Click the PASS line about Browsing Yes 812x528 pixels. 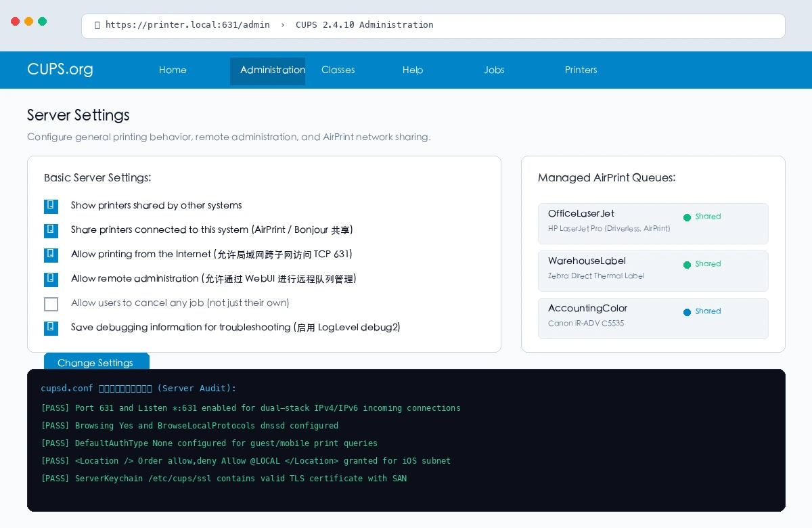pyautogui.click(x=189, y=426)
